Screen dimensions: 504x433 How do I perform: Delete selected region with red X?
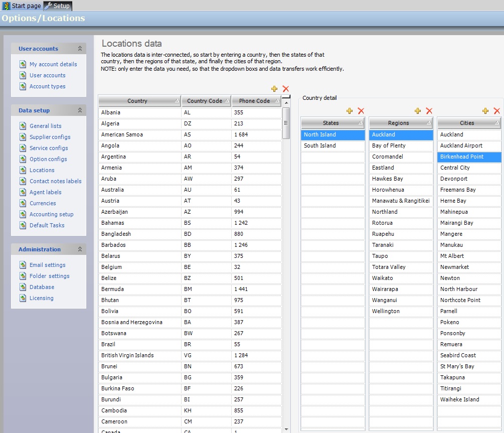point(429,111)
